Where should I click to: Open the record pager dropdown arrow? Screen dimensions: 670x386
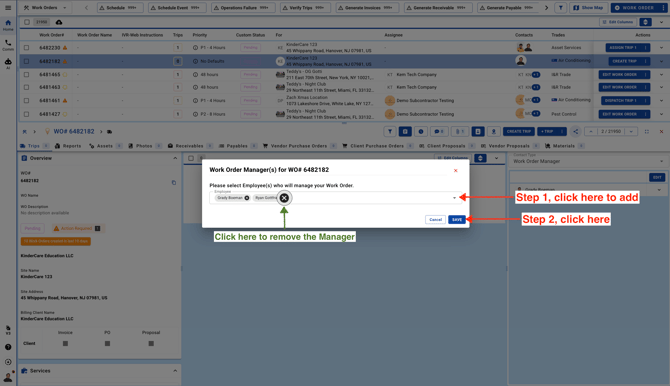pos(631,132)
